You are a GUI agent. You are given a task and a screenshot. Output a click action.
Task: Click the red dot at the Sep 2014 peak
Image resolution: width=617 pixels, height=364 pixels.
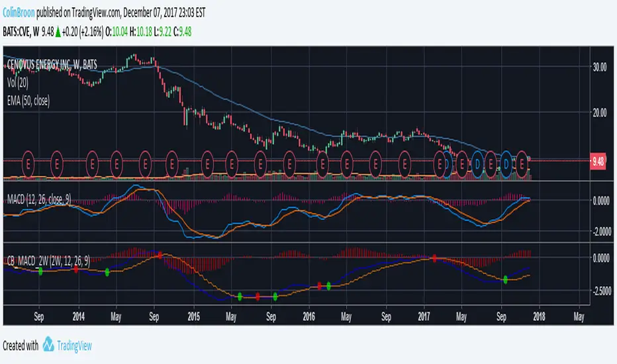(x=160, y=254)
